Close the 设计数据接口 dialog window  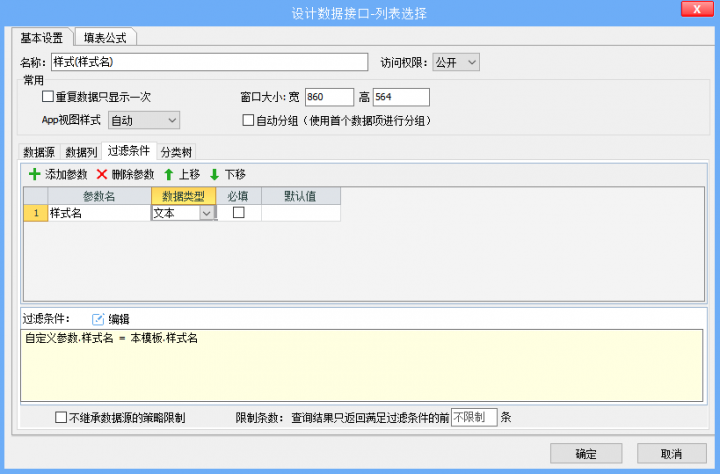click(x=697, y=9)
